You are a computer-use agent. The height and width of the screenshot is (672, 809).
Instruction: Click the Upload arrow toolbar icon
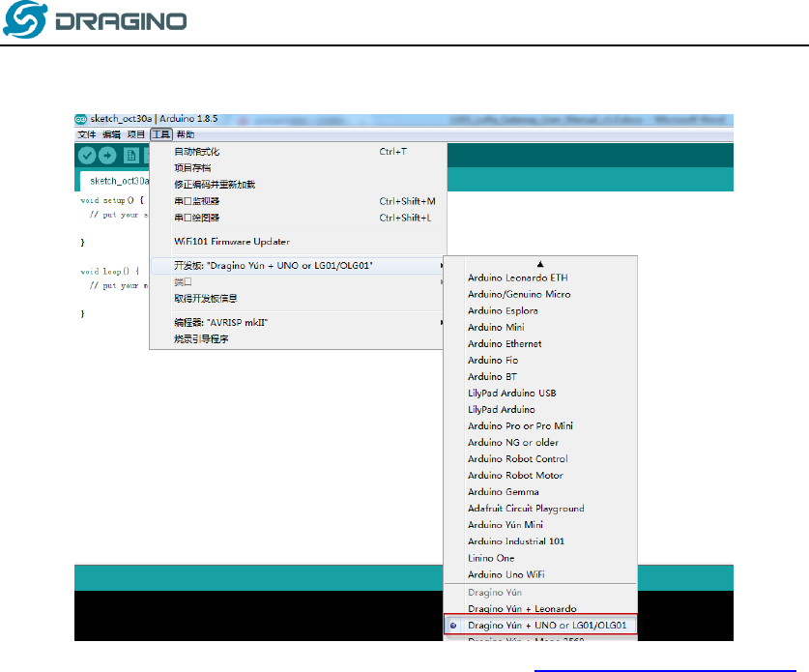107,156
